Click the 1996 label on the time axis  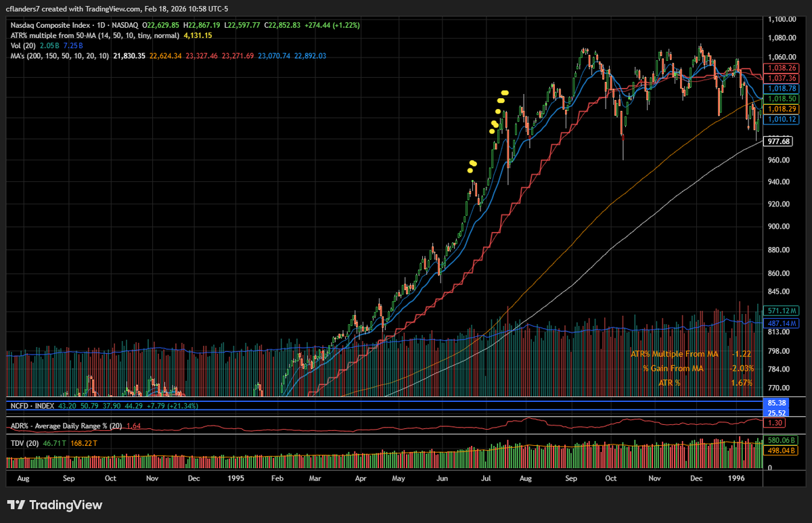[x=736, y=478]
